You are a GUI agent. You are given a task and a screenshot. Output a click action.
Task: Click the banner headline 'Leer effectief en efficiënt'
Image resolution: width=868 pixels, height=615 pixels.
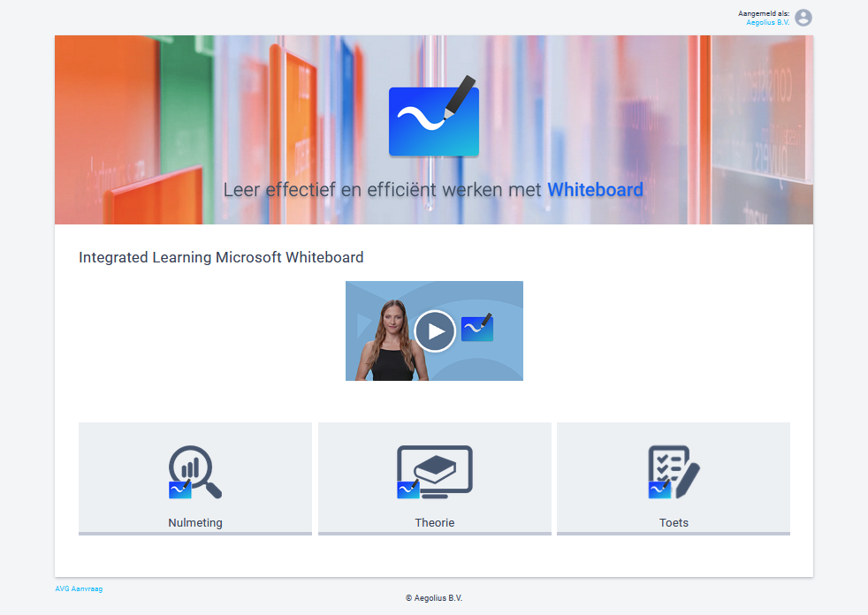[x=384, y=190]
